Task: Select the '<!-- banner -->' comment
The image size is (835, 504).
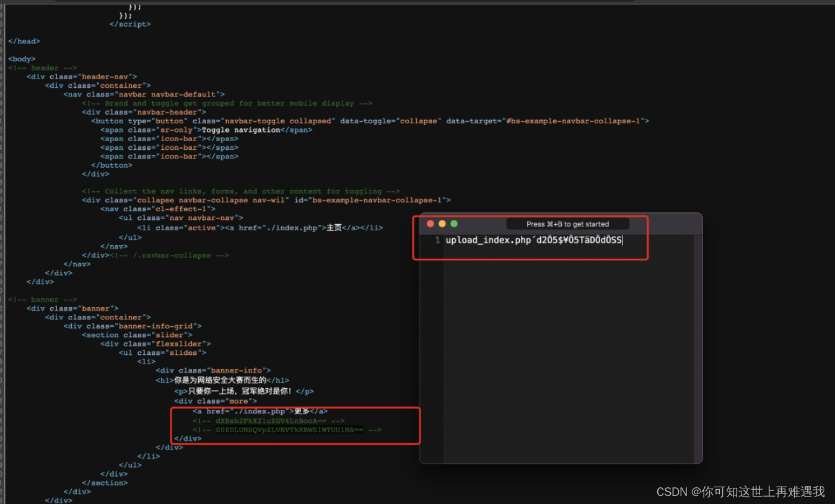Action: 43,300
